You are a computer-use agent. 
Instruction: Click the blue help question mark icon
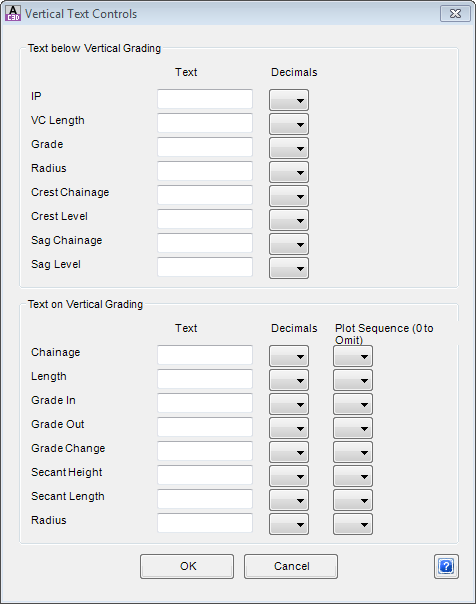[x=446, y=566]
